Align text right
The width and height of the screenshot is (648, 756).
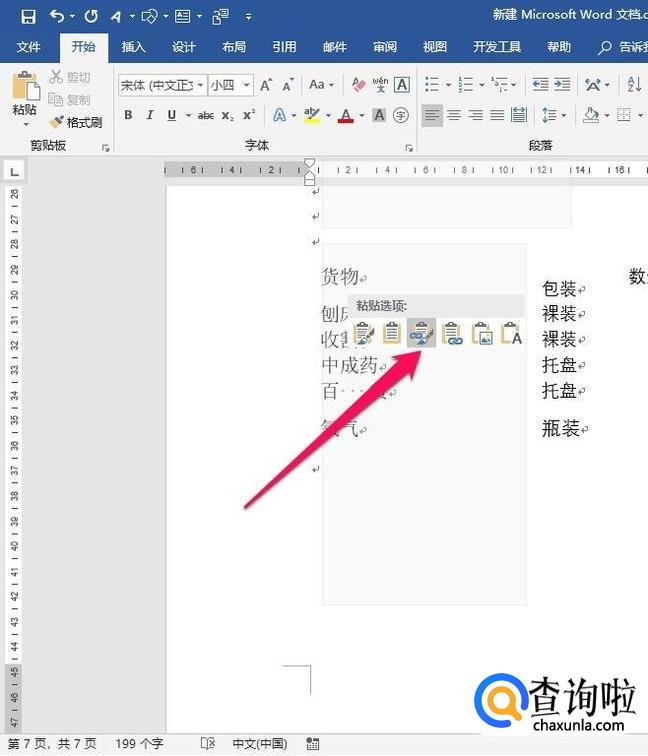click(475, 115)
